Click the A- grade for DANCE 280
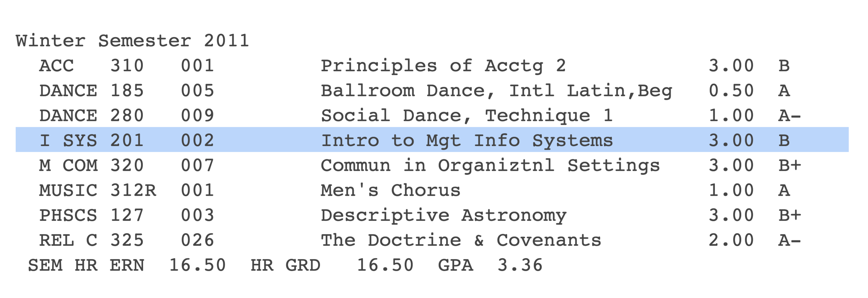 [789, 116]
